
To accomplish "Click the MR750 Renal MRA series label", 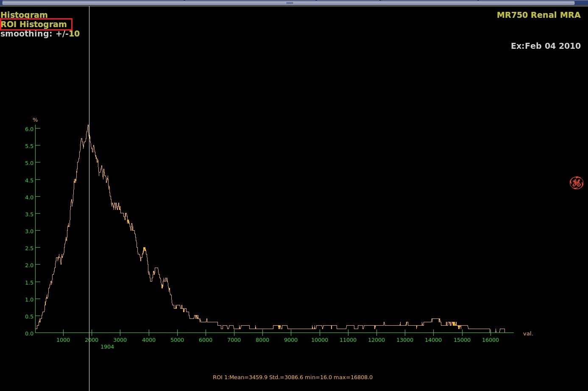I will pos(538,15).
